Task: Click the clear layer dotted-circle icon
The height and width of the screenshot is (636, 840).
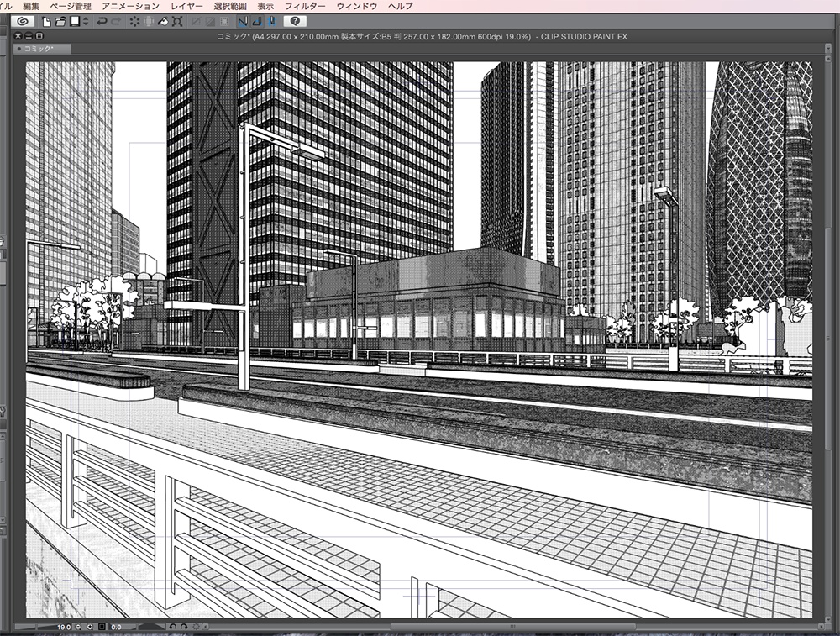Action: [x=134, y=22]
